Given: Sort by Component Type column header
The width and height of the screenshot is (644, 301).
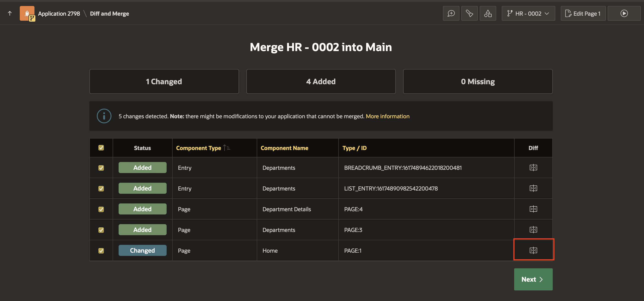Looking at the screenshot, I should coord(199,148).
